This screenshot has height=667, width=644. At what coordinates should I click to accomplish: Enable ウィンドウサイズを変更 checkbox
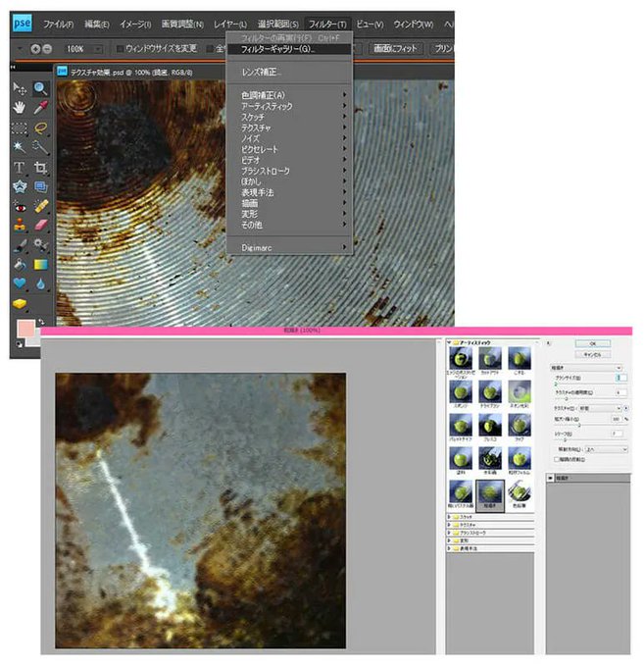[121, 49]
